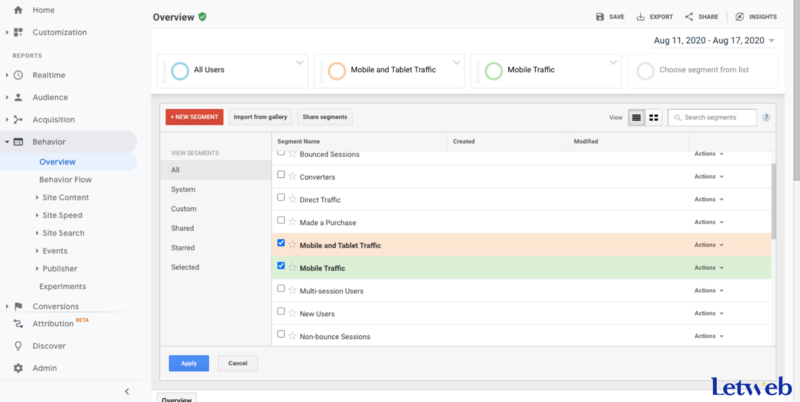Open Actions dropdown for Direct Traffic
800x402 pixels.
[709, 199]
